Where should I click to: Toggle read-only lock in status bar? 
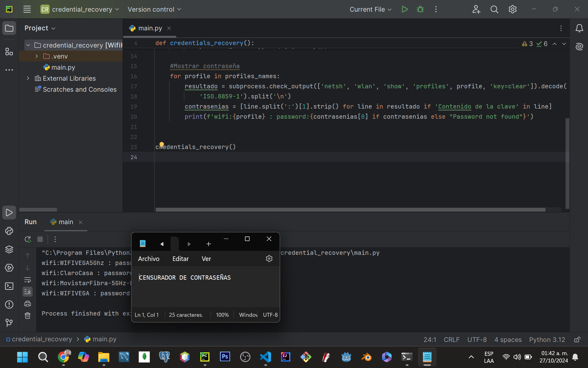pyautogui.click(x=577, y=339)
